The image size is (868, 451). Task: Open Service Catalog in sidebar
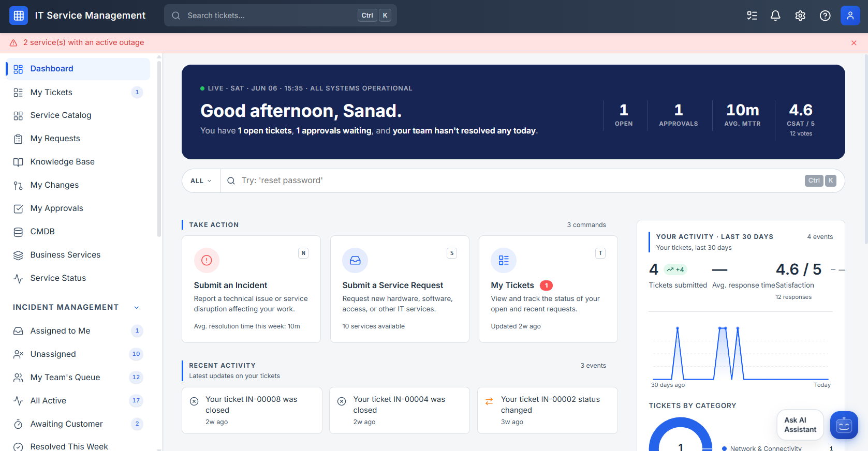tap(78, 115)
